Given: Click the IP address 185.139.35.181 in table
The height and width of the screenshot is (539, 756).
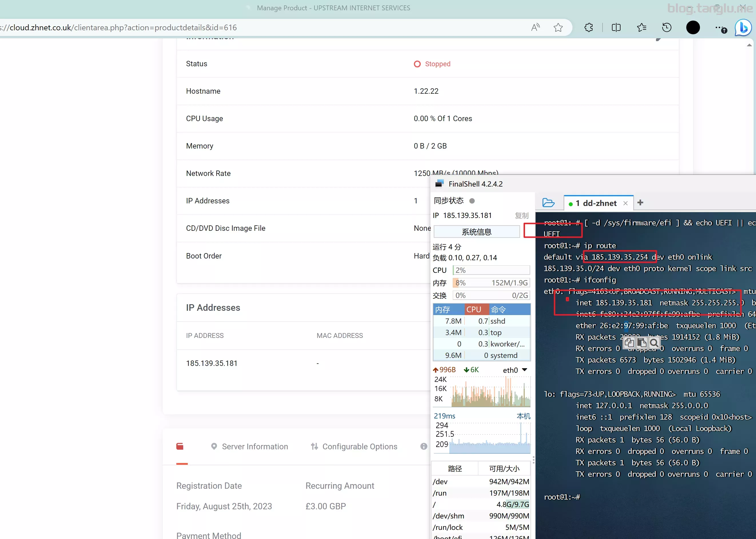Looking at the screenshot, I should [212, 363].
